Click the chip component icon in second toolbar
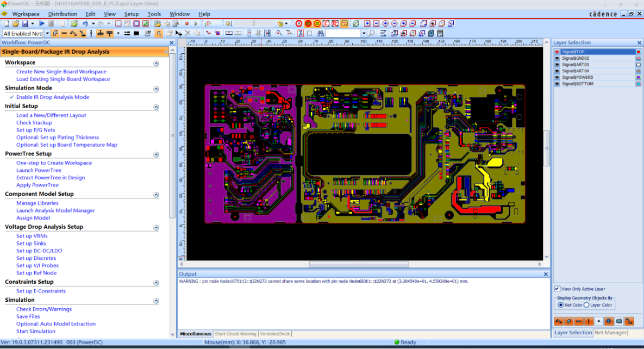Viewport: 644px width, 349px height. click(136, 33)
